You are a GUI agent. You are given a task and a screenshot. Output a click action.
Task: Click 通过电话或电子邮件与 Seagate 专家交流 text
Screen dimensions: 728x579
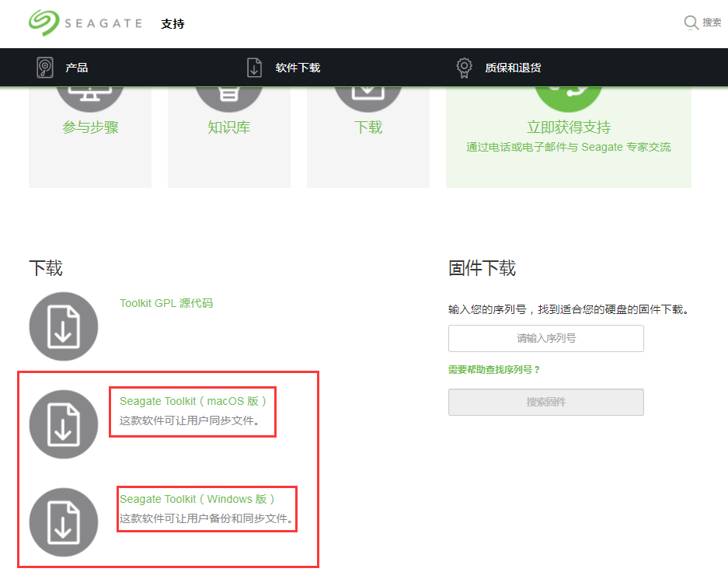pos(568,147)
